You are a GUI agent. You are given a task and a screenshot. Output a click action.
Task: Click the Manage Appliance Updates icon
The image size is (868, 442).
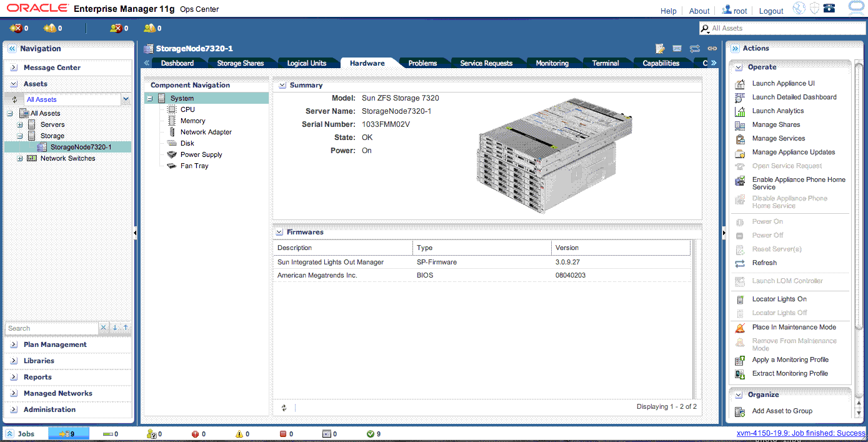[x=740, y=153]
